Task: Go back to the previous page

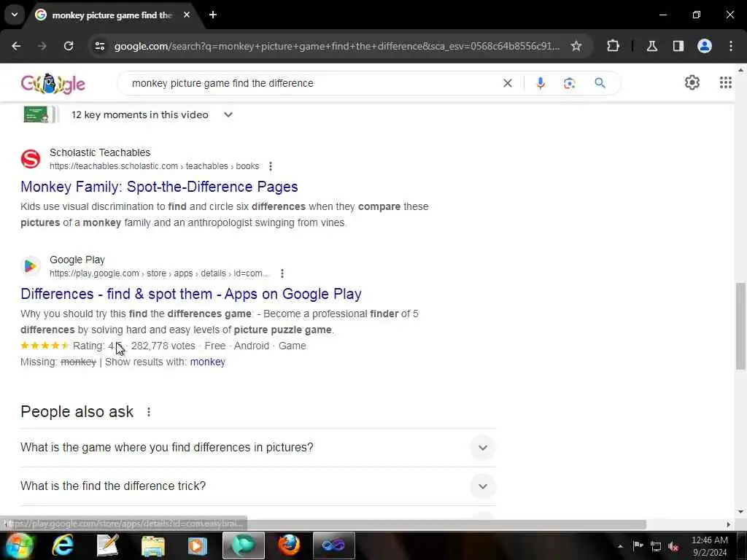Action: [16, 46]
